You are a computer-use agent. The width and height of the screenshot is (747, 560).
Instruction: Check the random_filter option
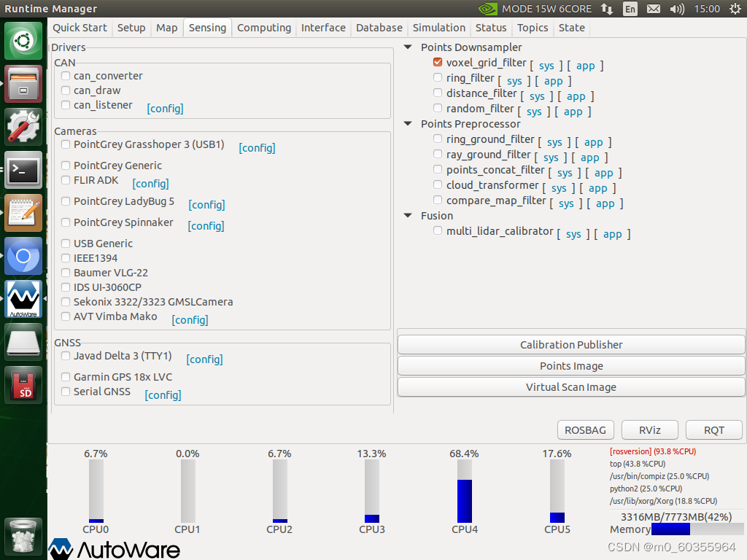(438, 108)
